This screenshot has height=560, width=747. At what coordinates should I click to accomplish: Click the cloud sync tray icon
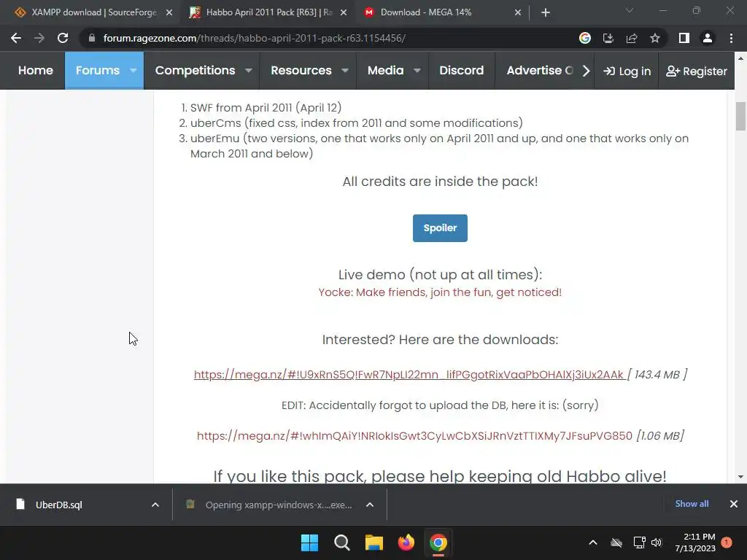[616, 542]
